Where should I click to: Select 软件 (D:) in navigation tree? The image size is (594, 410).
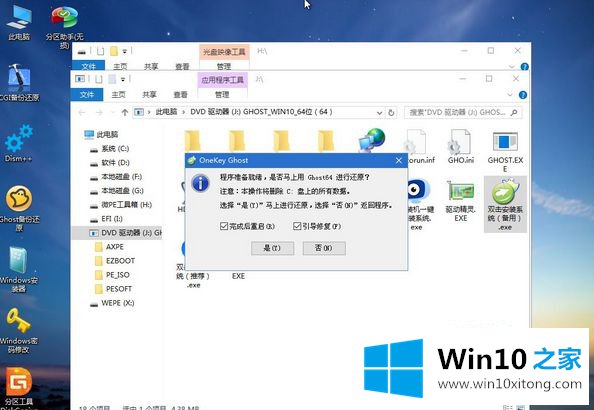[x=110, y=163]
